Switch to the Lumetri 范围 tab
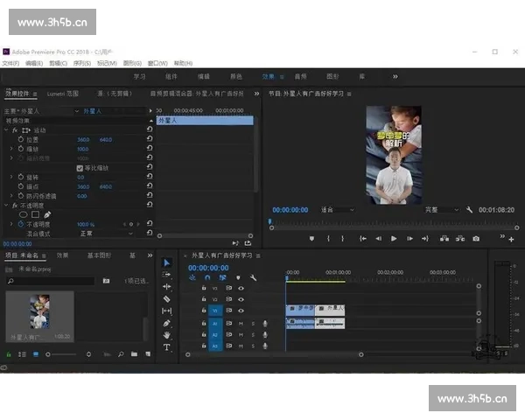 [x=62, y=93]
